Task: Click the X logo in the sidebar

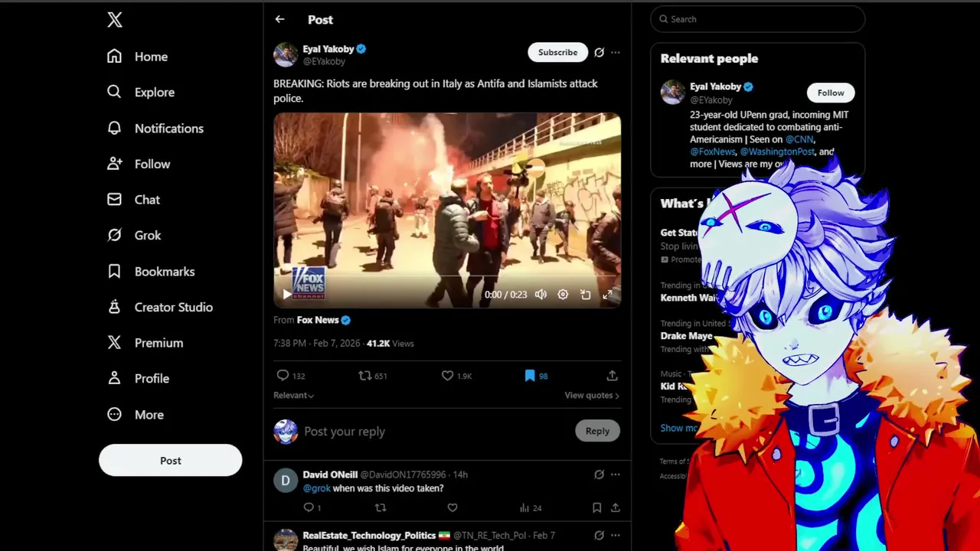Action: 115,20
